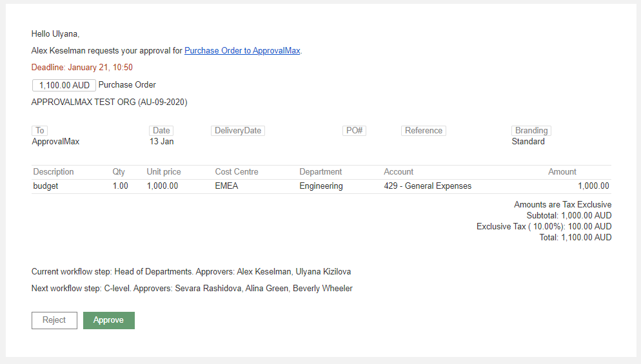Click the Cost Centre column header
Screen dimensions: 641x364
point(237,172)
